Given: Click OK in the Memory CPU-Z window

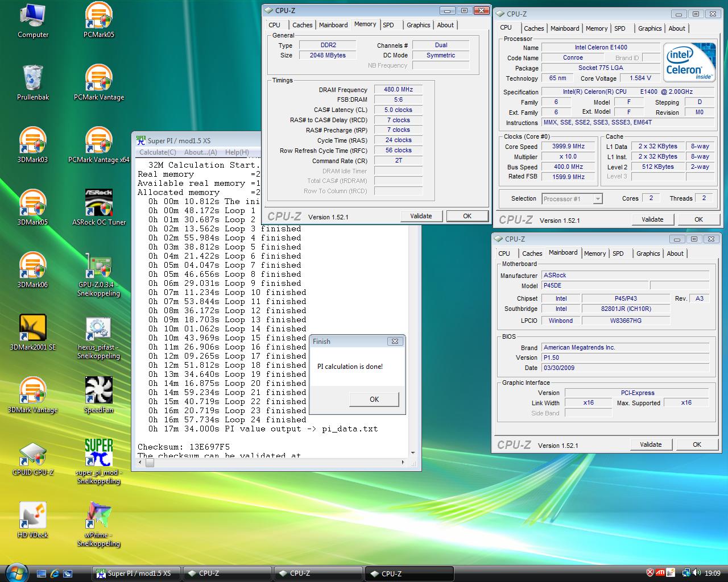Looking at the screenshot, I should click(x=467, y=216).
